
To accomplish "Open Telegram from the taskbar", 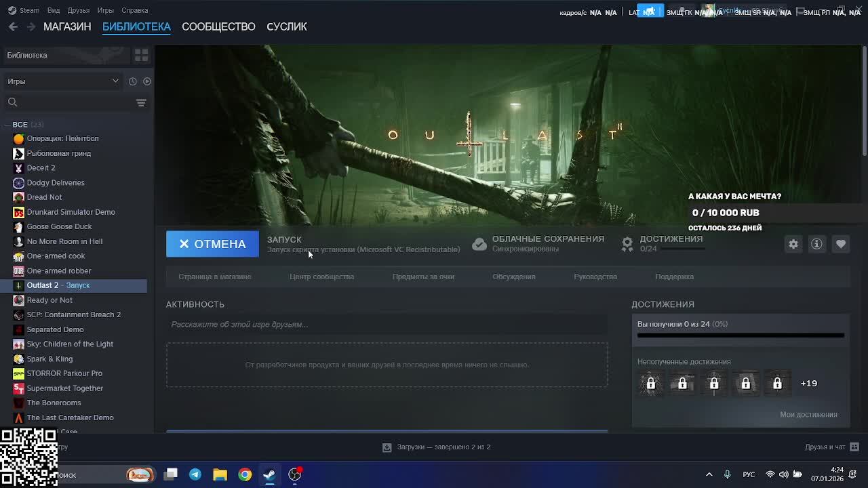I will 195,474.
